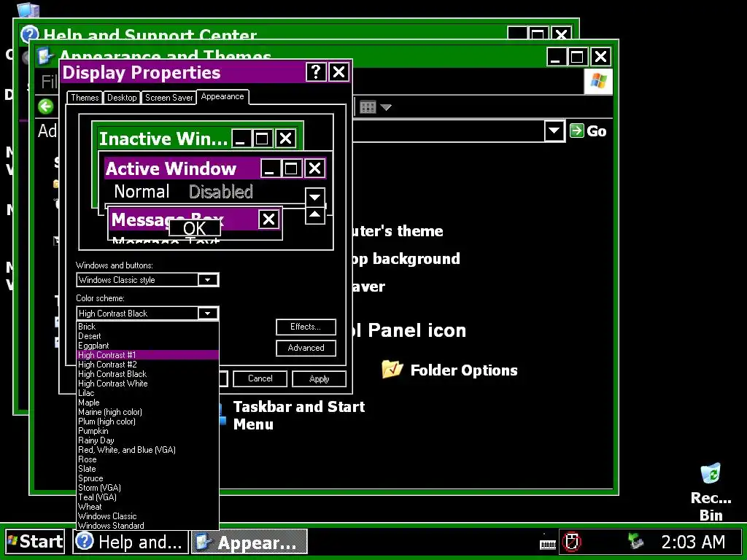Screen dimensions: 747x560
Task: Select Appearance taskbar button
Action: click(249, 542)
